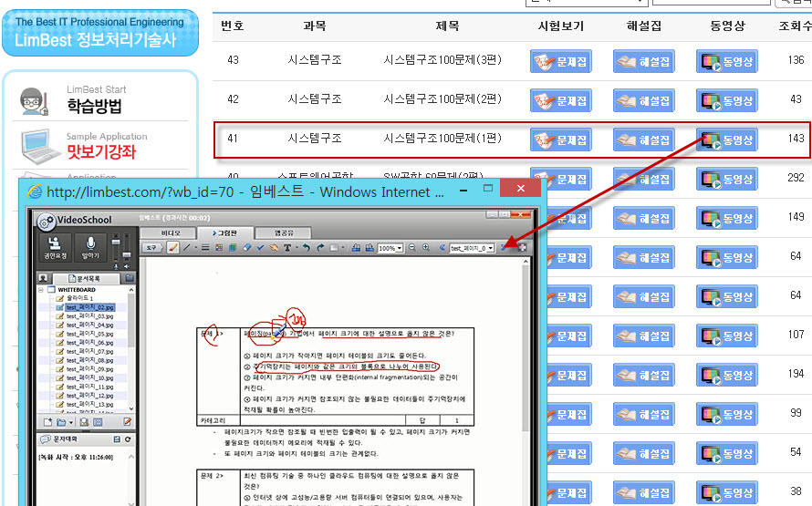
Task: Click the LimBest 정보처리기술사 banner
Action: click(100, 33)
